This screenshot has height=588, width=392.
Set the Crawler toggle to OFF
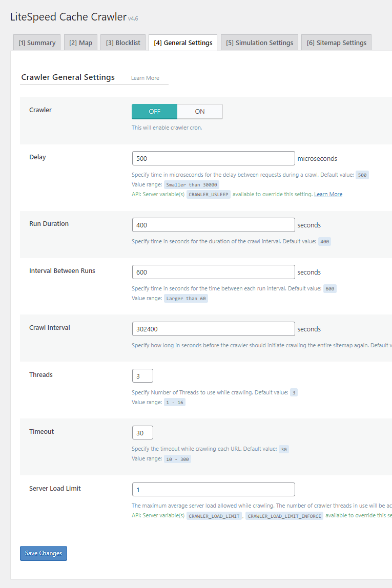tap(154, 112)
